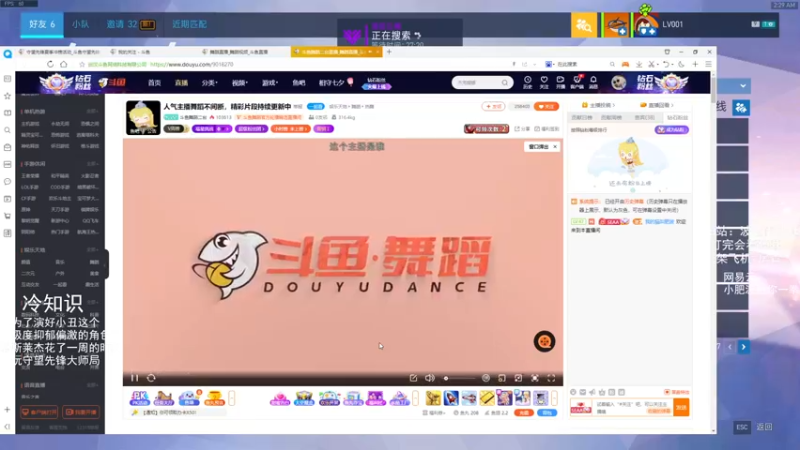Switch to the 近期匹配 tab in game client

(189, 24)
